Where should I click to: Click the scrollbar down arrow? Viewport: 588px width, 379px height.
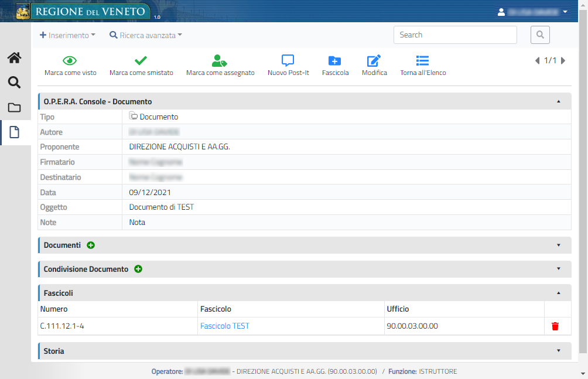pyautogui.click(x=583, y=374)
